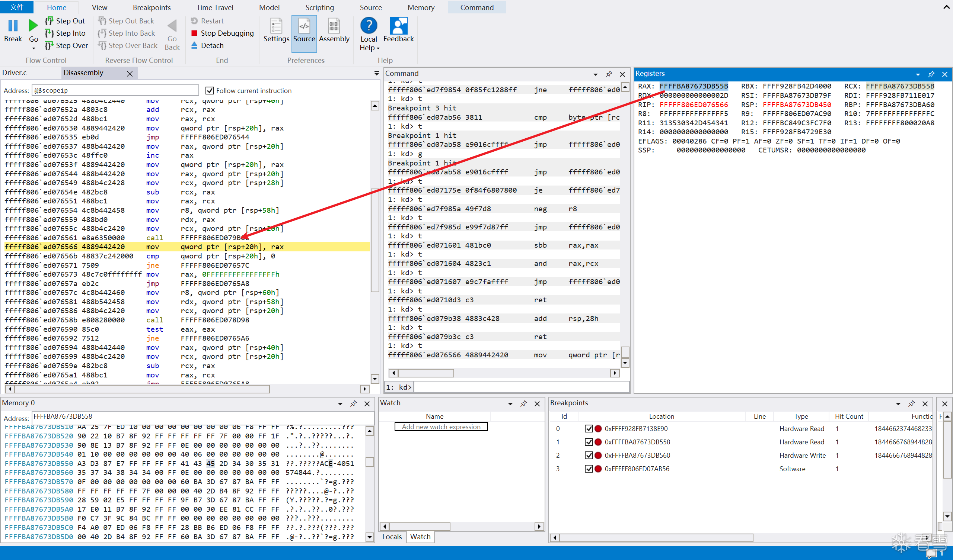953x560 pixels.
Task: Uncheck software breakpoint 3 checkbox
Action: (x=589, y=469)
